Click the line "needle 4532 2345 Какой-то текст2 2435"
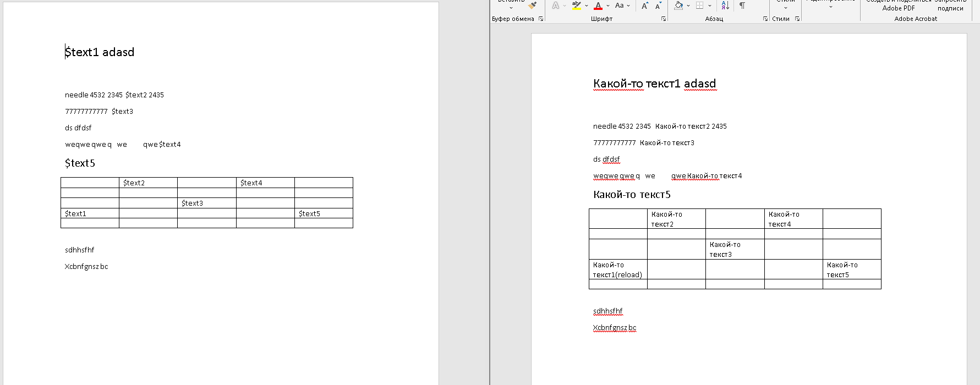This screenshot has width=980, height=385. [660, 127]
